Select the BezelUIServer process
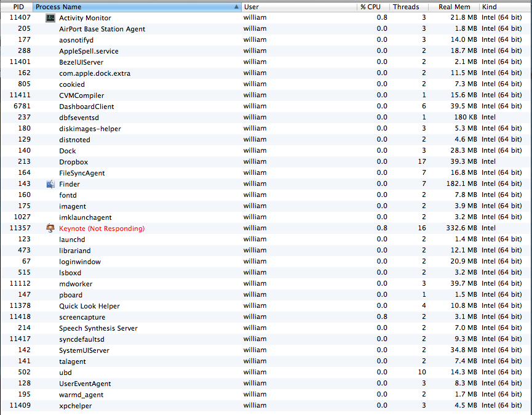Screen dimensions: 532x415 coord(81,62)
